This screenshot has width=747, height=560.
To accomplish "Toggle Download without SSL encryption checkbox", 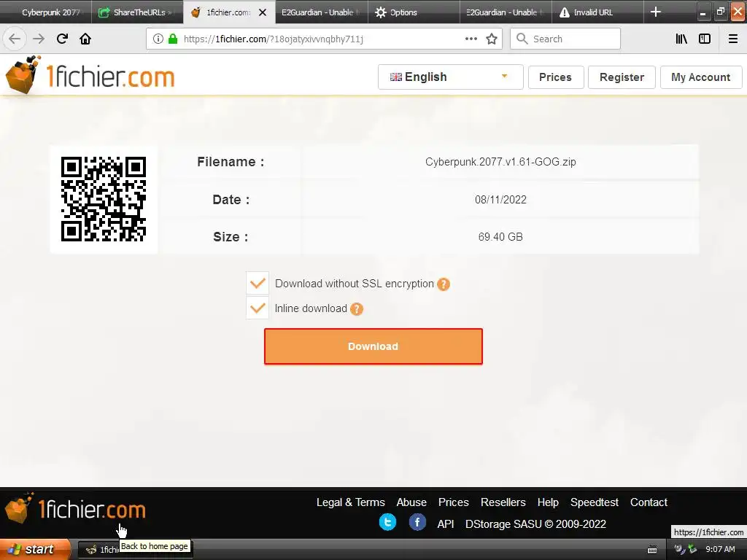I will coord(258,284).
